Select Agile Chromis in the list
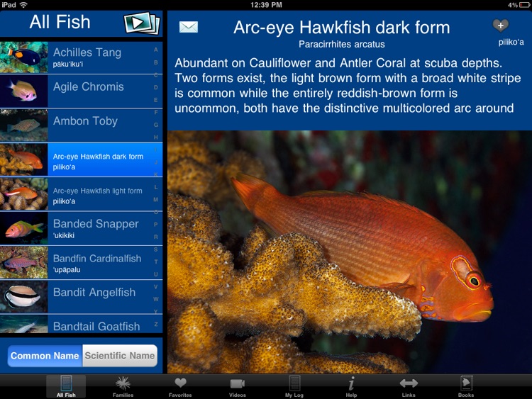The image size is (532, 399). [x=81, y=91]
